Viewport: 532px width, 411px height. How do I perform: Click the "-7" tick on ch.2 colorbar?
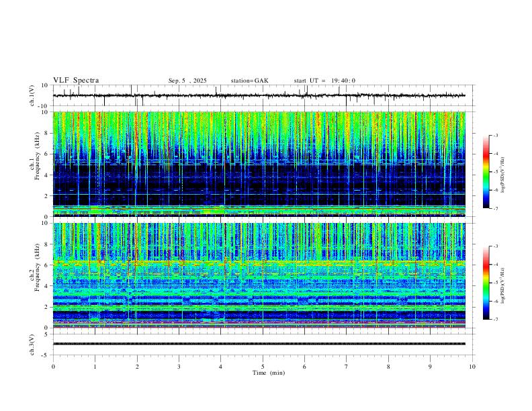(x=495, y=320)
